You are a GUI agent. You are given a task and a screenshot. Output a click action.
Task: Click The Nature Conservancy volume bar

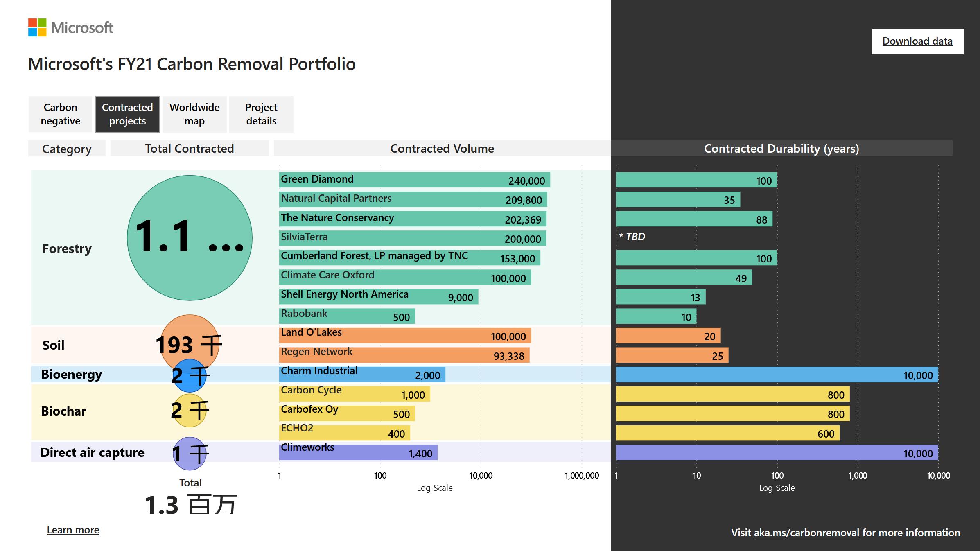click(x=413, y=219)
